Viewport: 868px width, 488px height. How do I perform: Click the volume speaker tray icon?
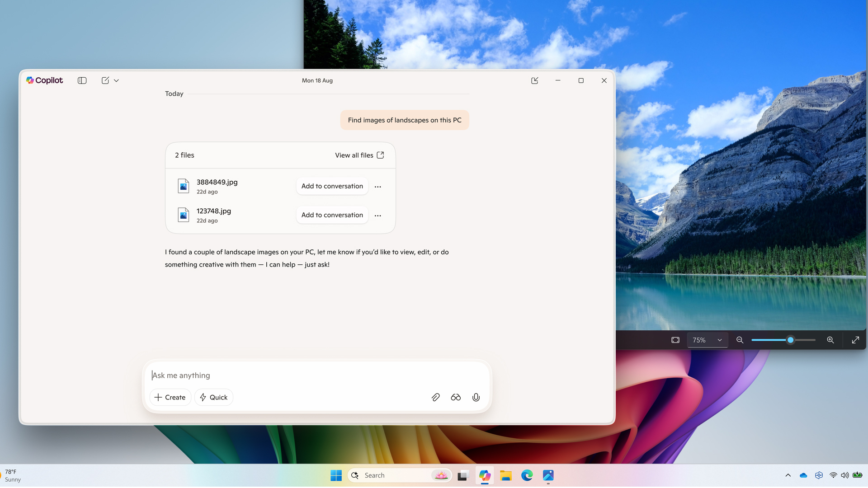point(844,475)
